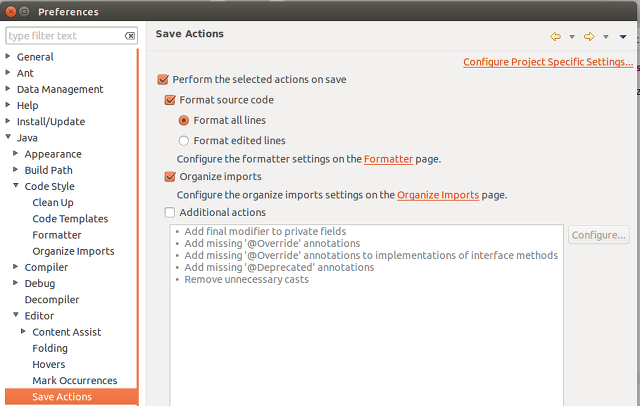The height and width of the screenshot is (406, 640).
Task: Open the Organize Imports page link
Action: [438, 195]
